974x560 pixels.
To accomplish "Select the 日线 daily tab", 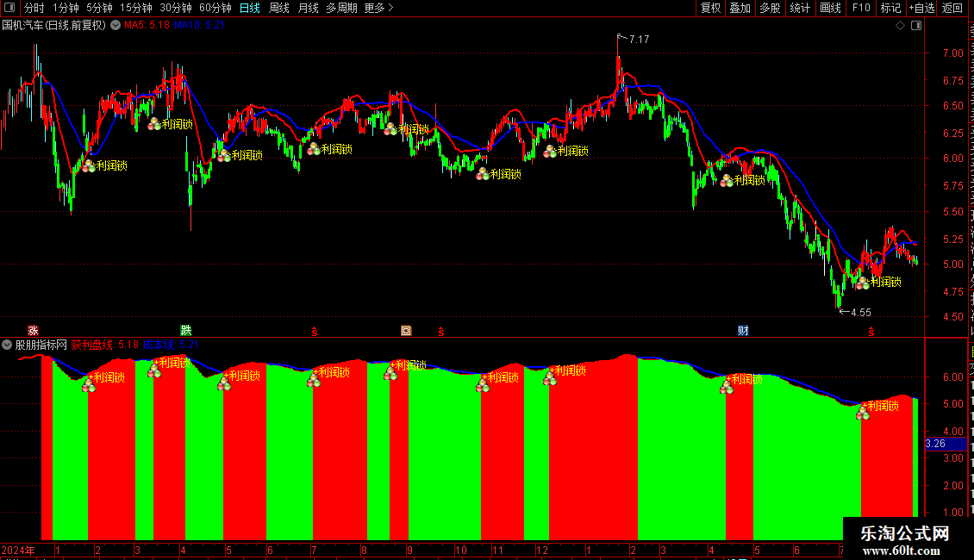I will (x=250, y=8).
